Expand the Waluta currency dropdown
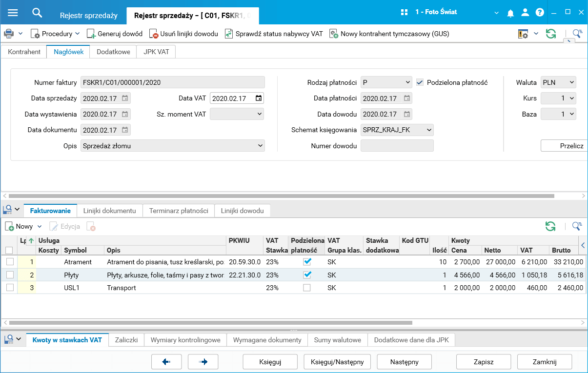This screenshot has height=373, width=588. pos(572,82)
